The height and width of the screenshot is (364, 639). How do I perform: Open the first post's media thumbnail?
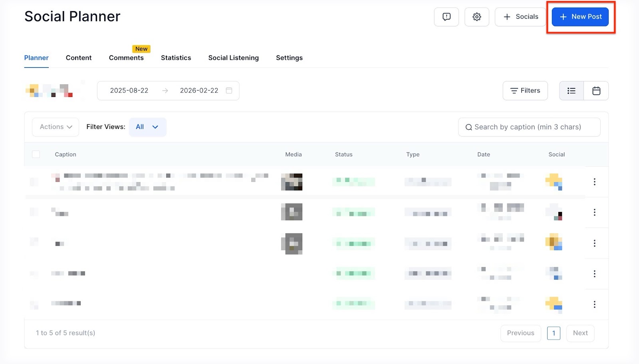[x=292, y=182]
